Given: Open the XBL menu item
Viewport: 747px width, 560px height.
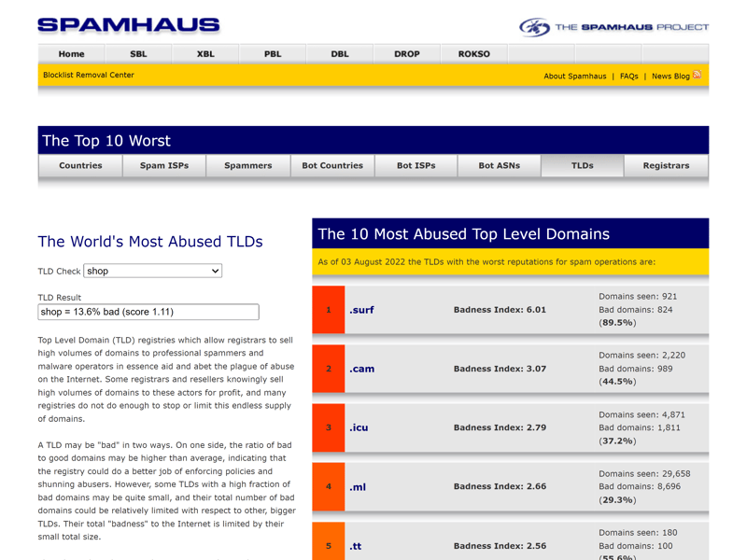Looking at the screenshot, I should coord(205,54).
